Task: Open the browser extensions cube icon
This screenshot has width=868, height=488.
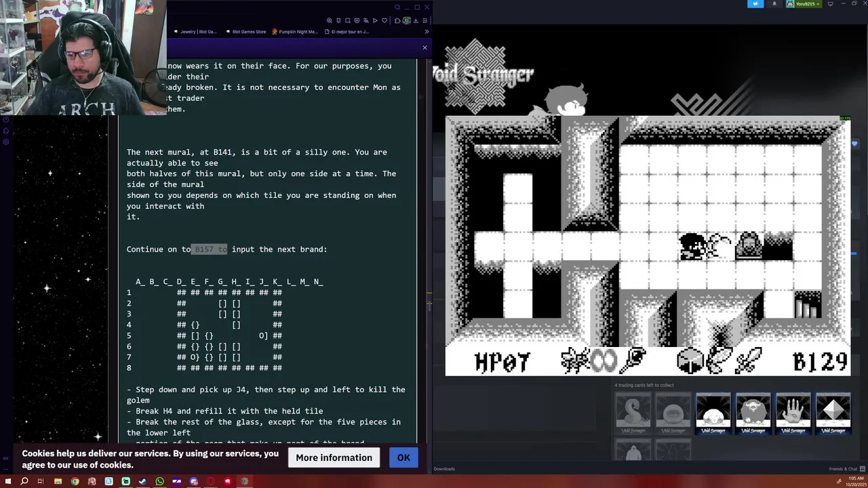Action: (397, 20)
